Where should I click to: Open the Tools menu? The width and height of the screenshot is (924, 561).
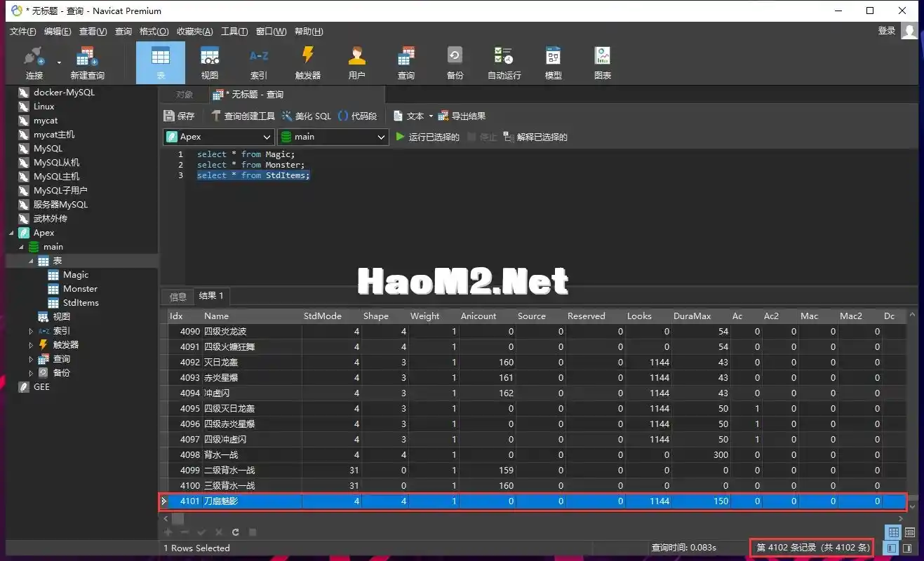click(234, 32)
